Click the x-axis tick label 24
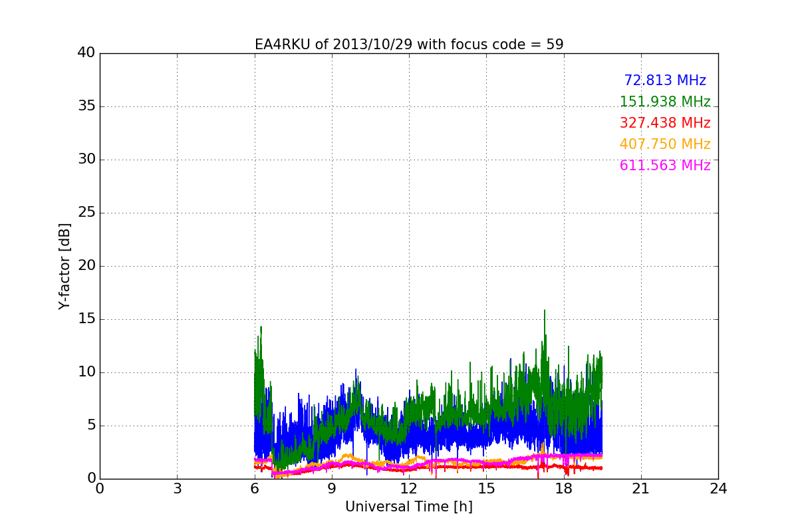Screen dimensions: 798x532 click(x=718, y=489)
